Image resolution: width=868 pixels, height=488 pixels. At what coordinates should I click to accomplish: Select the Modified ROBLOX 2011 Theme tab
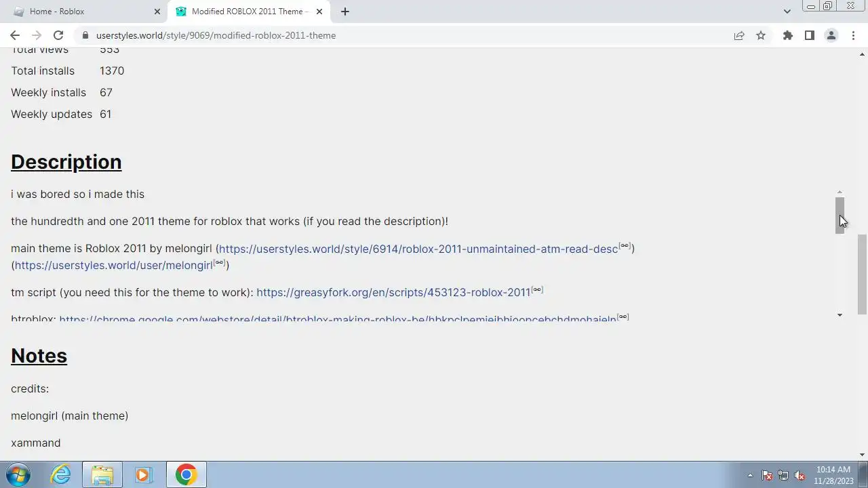click(248, 12)
